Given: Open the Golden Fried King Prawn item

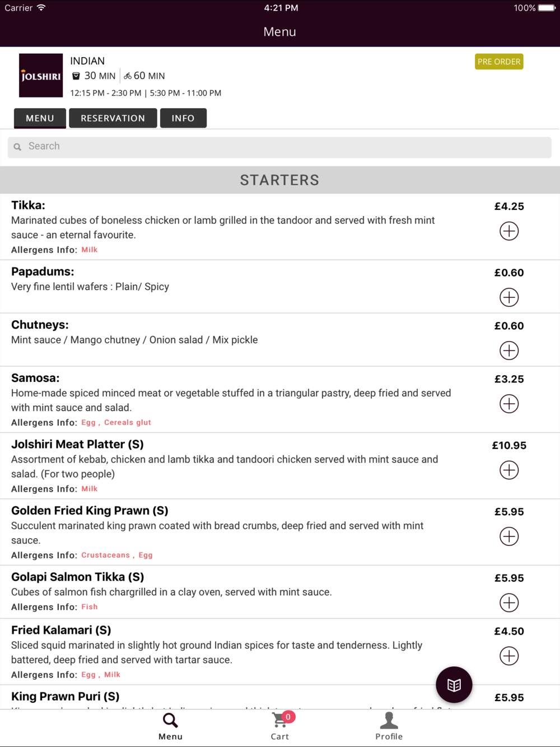Looking at the screenshot, I should point(90,511).
